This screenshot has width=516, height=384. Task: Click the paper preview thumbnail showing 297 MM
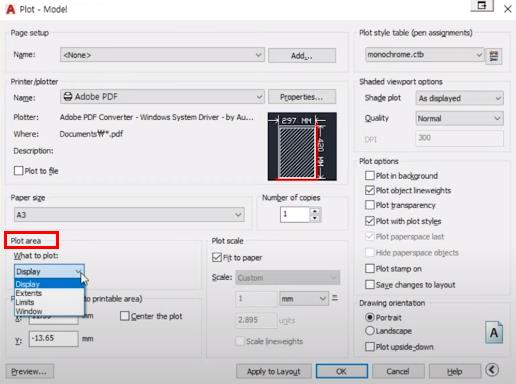click(302, 146)
